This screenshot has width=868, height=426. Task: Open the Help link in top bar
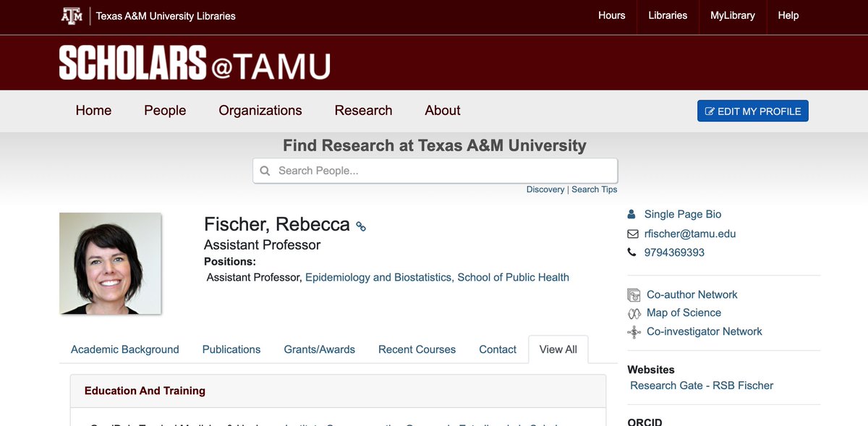[x=788, y=15]
